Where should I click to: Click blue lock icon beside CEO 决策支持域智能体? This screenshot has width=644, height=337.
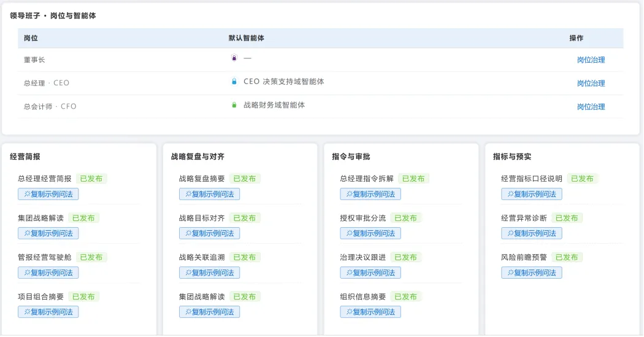[234, 82]
